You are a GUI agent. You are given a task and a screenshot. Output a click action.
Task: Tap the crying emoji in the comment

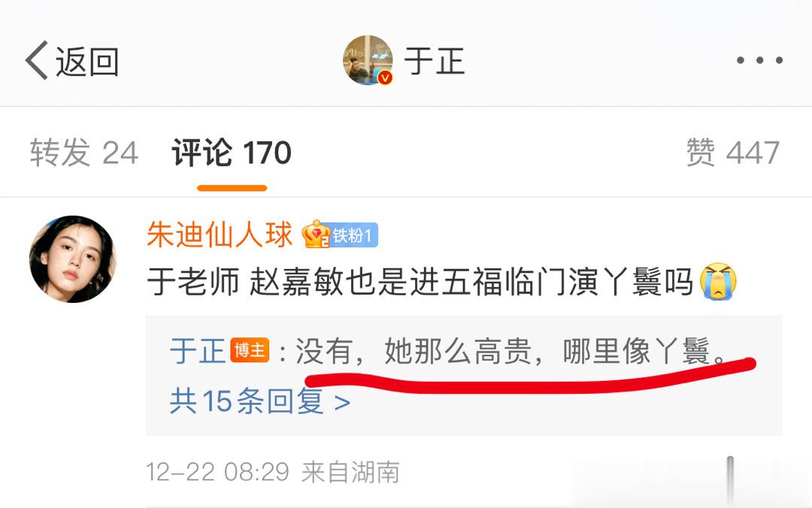click(x=718, y=282)
